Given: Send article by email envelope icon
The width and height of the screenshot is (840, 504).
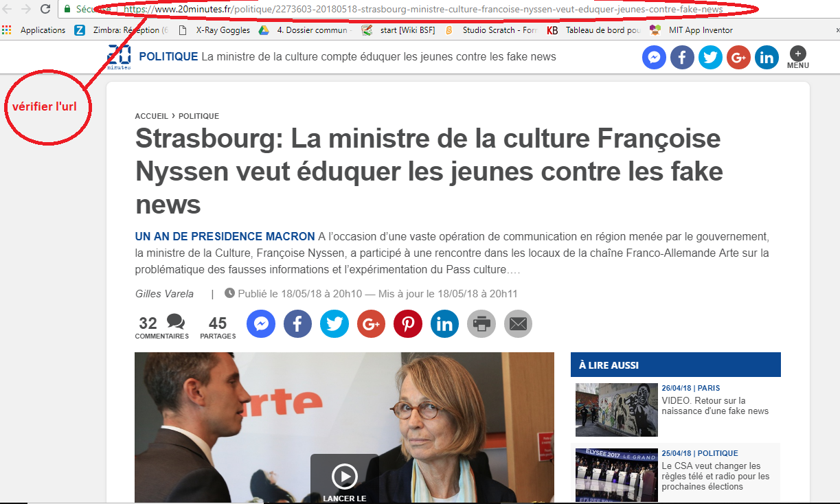Looking at the screenshot, I should click(518, 323).
